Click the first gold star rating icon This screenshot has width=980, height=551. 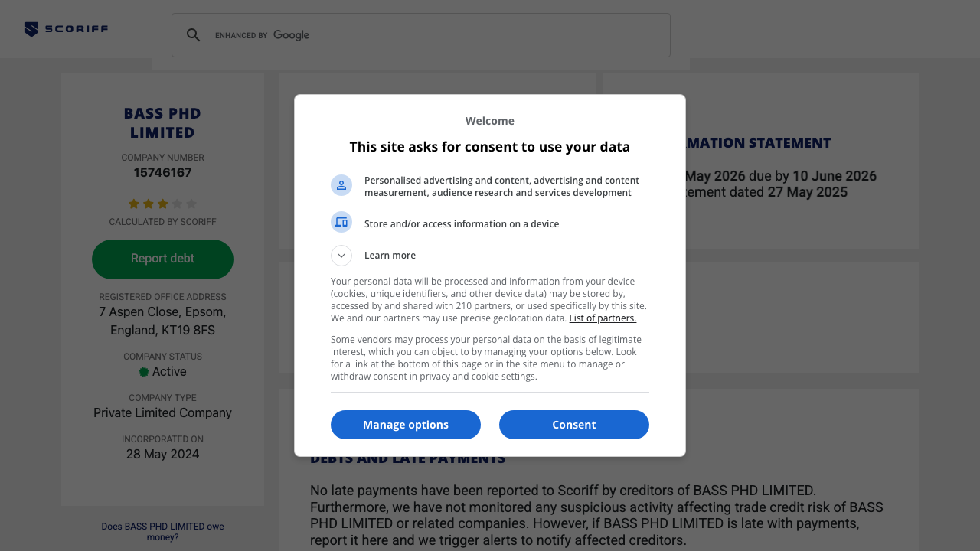coord(132,204)
